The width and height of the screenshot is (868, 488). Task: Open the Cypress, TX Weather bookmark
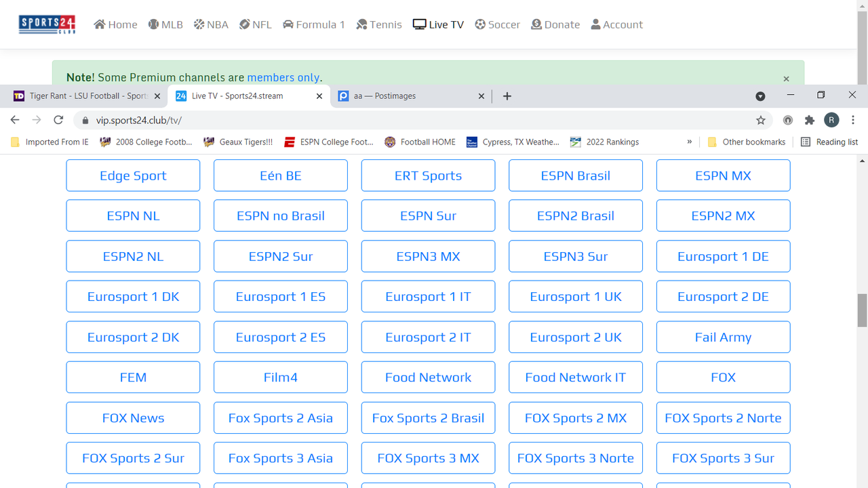[513, 142]
